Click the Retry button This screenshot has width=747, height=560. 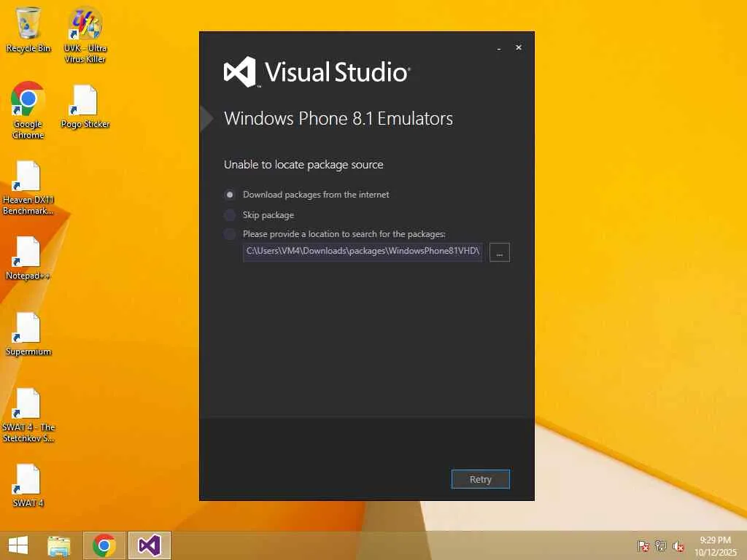pos(480,479)
